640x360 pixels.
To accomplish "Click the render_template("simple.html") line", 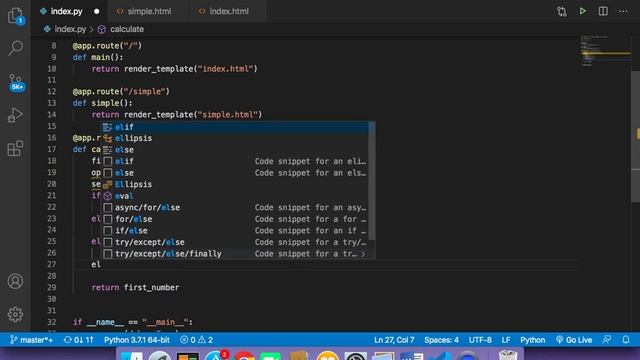I will [176, 115].
